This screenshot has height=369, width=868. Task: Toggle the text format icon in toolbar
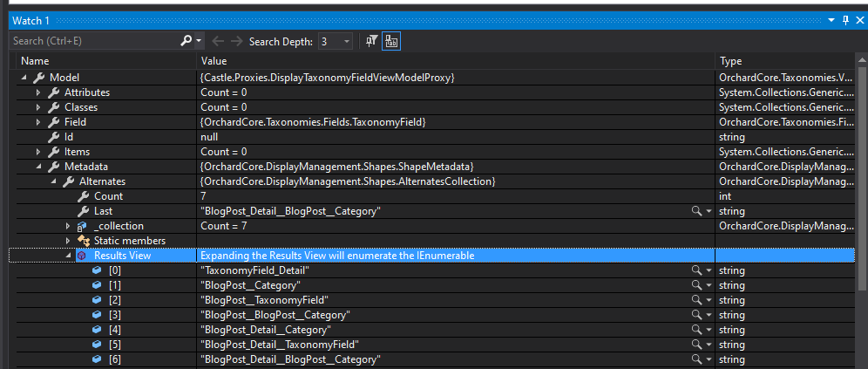coord(391,41)
